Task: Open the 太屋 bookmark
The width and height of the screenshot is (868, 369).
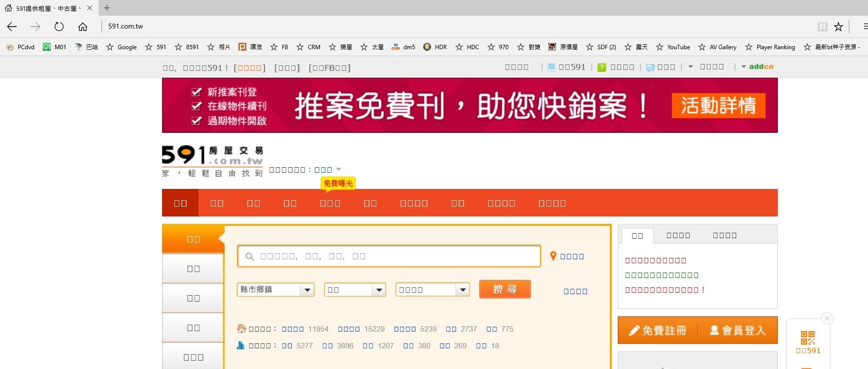Action: coord(372,47)
